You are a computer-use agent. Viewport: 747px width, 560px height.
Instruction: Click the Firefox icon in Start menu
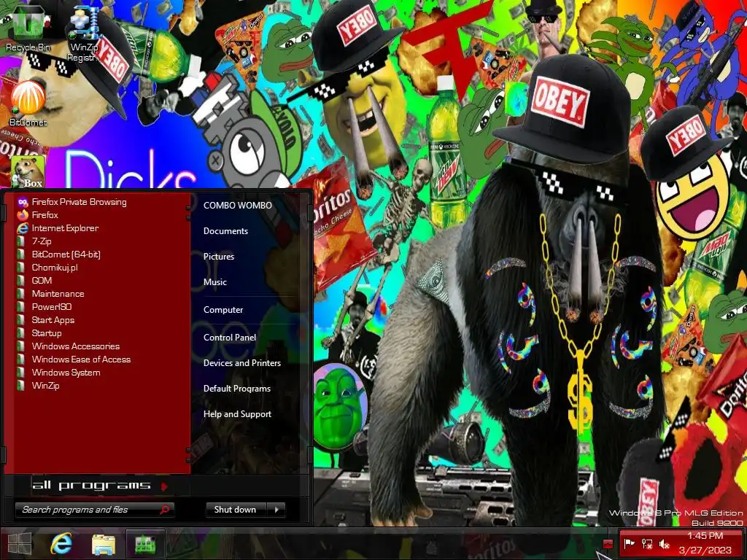coord(23,215)
